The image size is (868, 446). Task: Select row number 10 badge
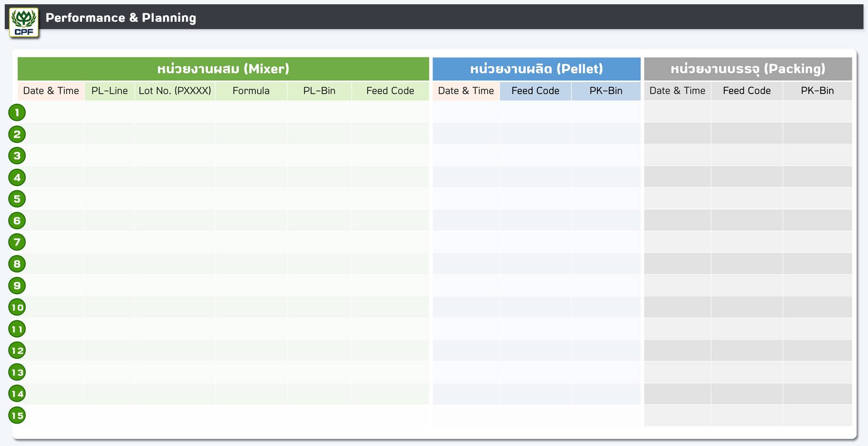coord(17,307)
